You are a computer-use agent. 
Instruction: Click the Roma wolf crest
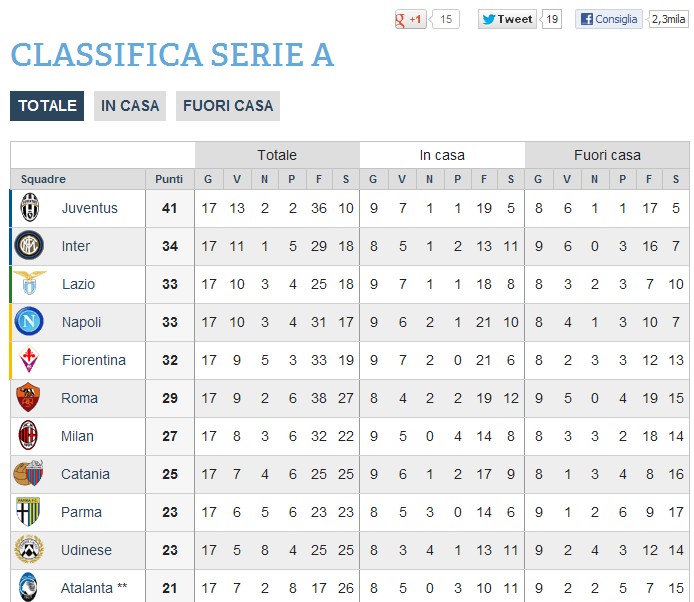pos(28,397)
